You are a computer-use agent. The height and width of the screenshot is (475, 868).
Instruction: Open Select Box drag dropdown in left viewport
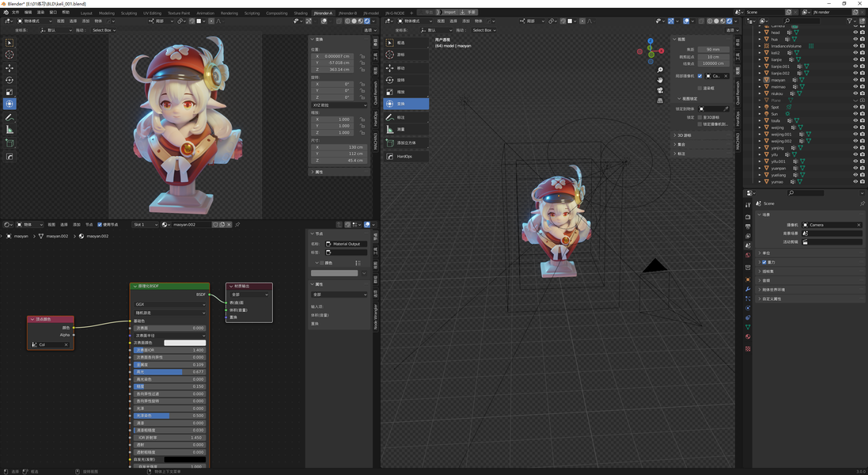[104, 30]
